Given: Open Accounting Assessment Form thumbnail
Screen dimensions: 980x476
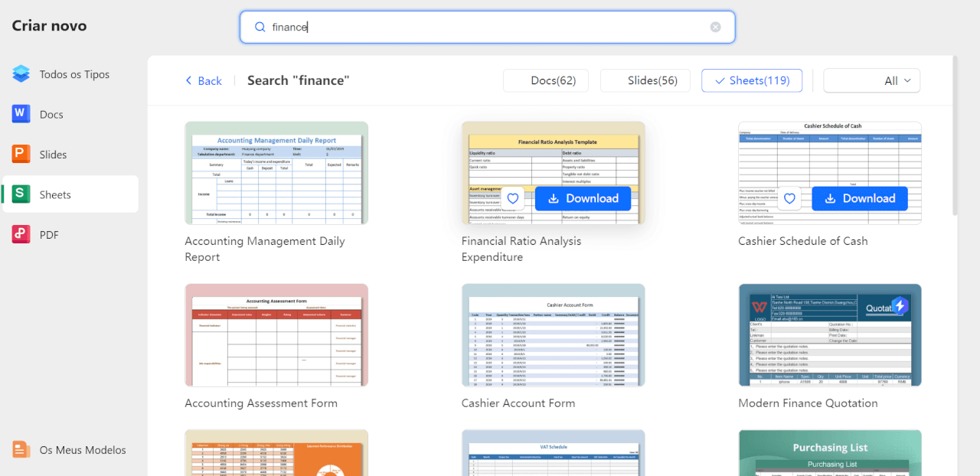Looking at the screenshot, I should (x=276, y=335).
